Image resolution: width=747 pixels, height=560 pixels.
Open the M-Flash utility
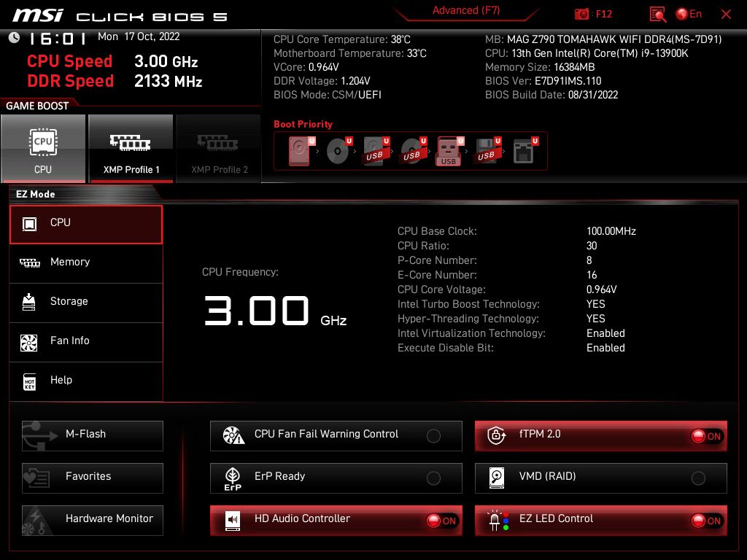(x=93, y=436)
